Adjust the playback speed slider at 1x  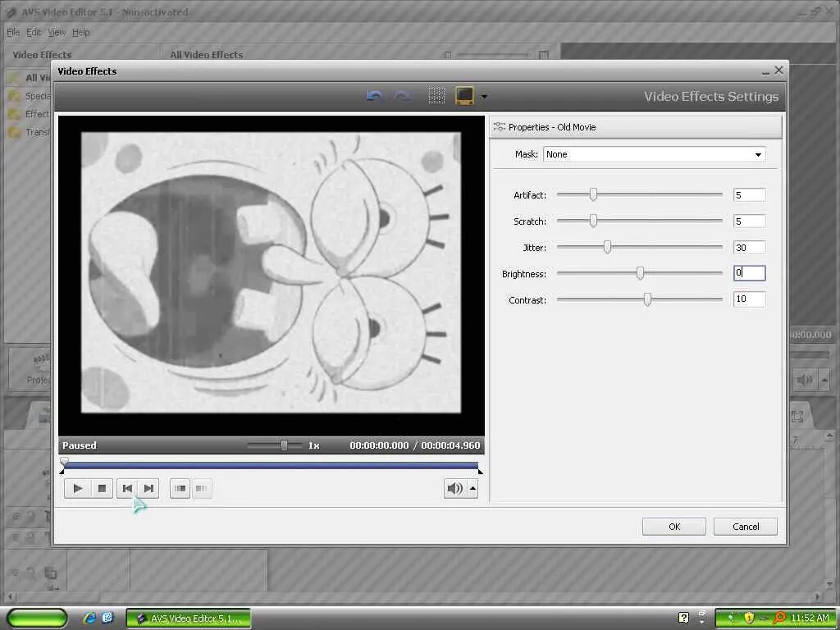click(284, 445)
